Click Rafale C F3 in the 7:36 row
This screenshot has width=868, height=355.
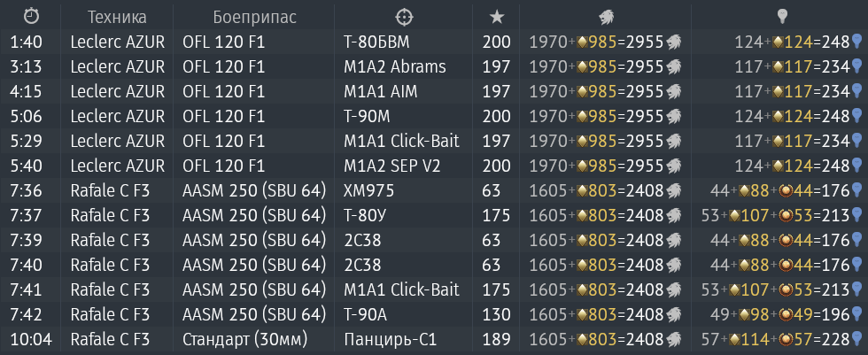coord(110,190)
